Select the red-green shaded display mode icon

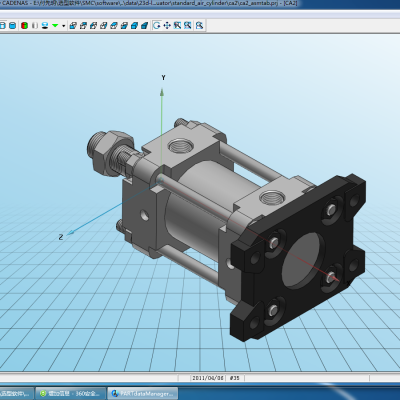pyautogui.click(x=24, y=25)
